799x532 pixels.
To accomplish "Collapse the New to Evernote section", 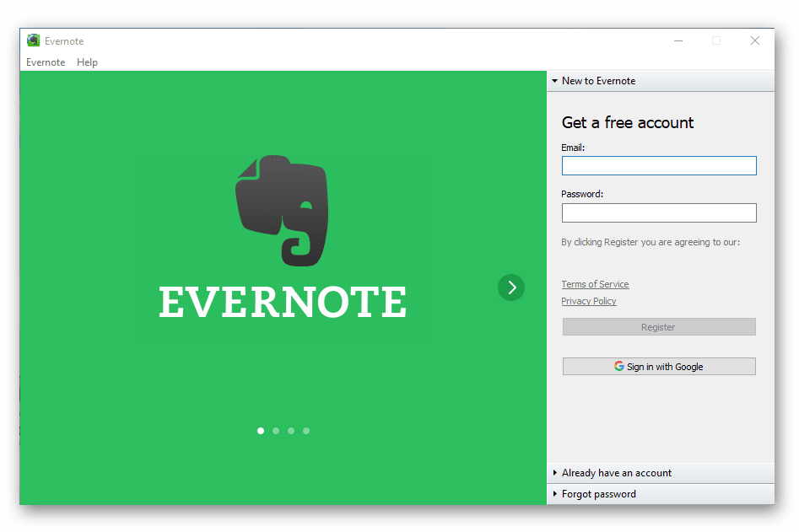I will tap(598, 81).
